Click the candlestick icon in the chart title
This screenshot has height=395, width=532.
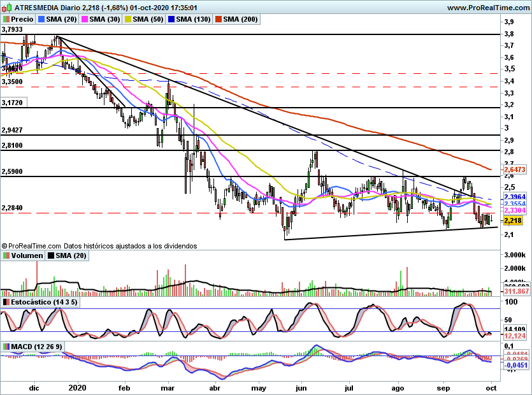7,8
